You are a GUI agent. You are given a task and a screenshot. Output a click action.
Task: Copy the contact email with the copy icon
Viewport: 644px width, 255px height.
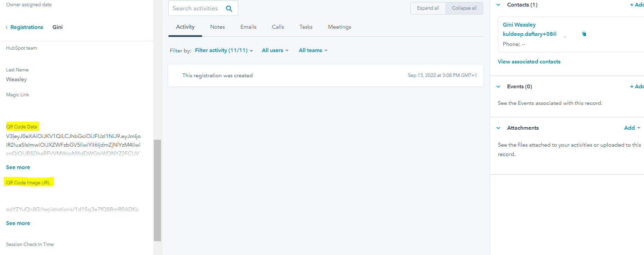[x=584, y=34]
